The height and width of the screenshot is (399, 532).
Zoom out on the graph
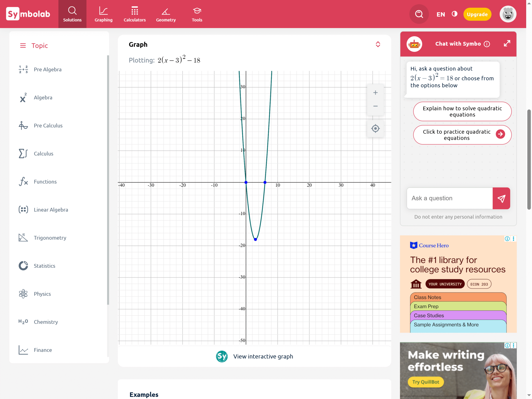(375, 106)
